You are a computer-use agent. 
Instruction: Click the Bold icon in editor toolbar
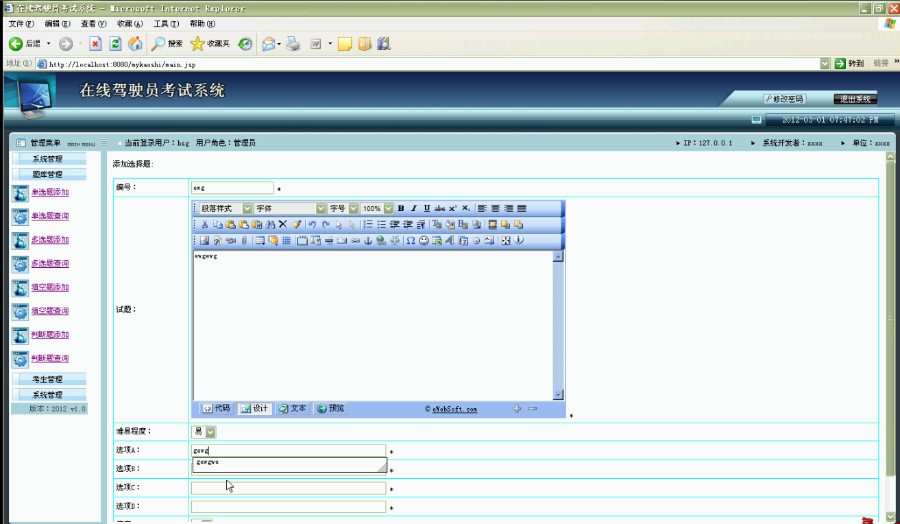tap(401, 208)
